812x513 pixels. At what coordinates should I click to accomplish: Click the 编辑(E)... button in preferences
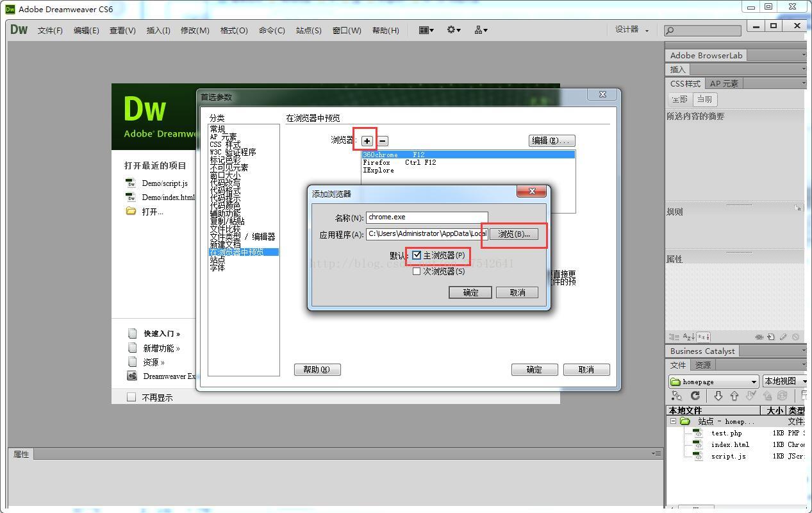pos(552,140)
